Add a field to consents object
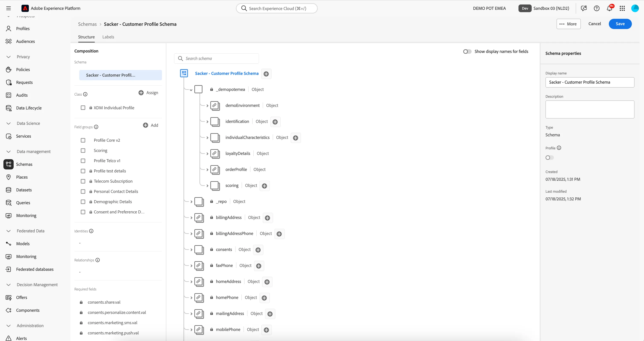 pyautogui.click(x=258, y=250)
